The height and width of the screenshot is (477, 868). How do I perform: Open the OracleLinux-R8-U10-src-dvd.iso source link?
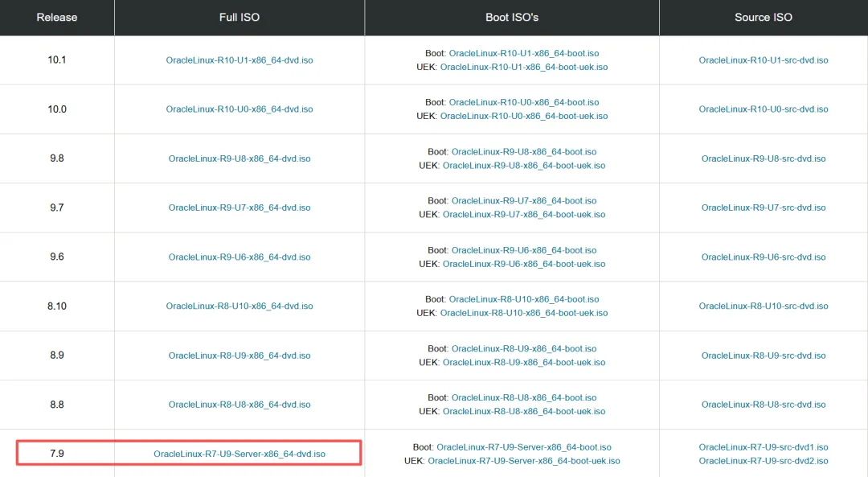point(764,306)
